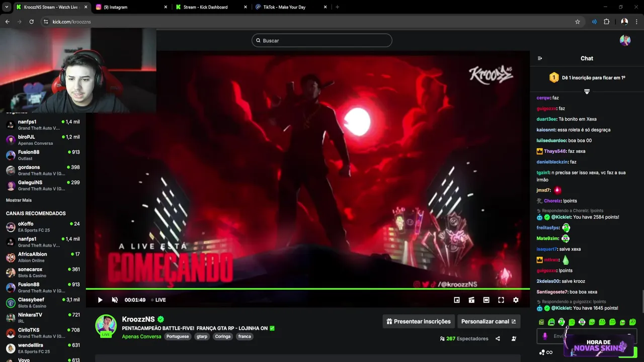
Task: Open the GaleguiNS channel in the sidebar
Action: tap(43, 185)
